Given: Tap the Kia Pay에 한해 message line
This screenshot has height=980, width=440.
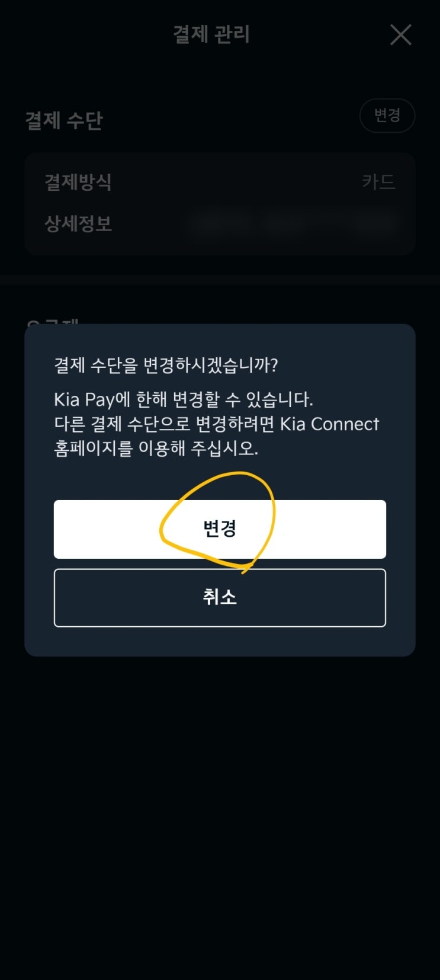Looking at the screenshot, I should click(x=184, y=399).
